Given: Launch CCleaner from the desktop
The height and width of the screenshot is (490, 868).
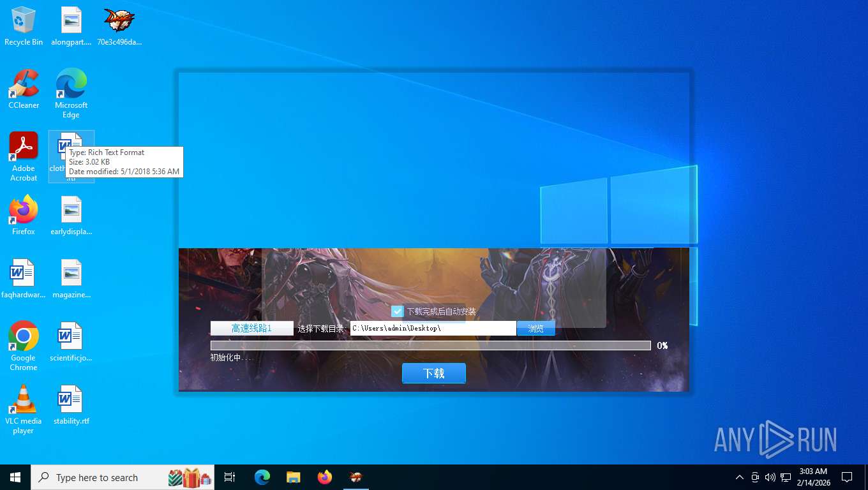Looking at the screenshot, I should [x=24, y=89].
